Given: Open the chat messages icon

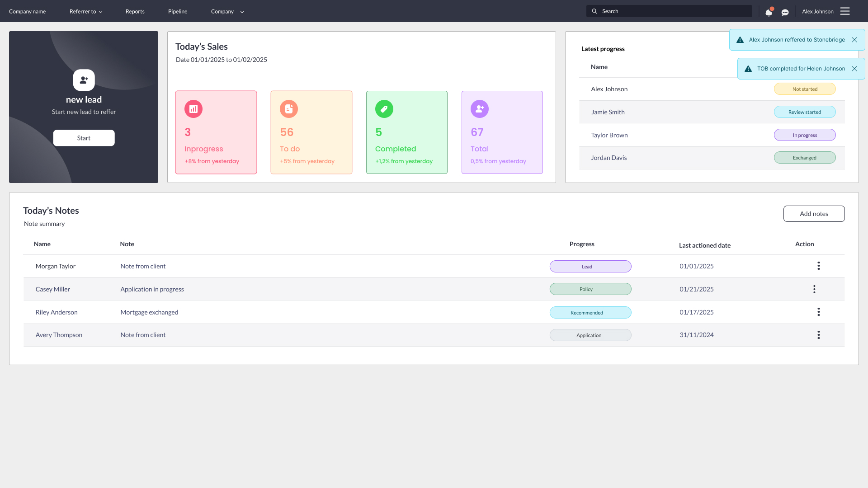Looking at the screenshot, I should coord(785,12).
